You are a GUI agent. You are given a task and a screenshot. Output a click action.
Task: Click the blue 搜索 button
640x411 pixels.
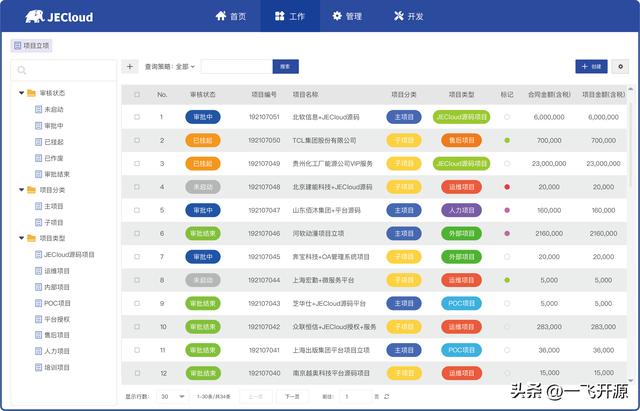click(285, 67)
